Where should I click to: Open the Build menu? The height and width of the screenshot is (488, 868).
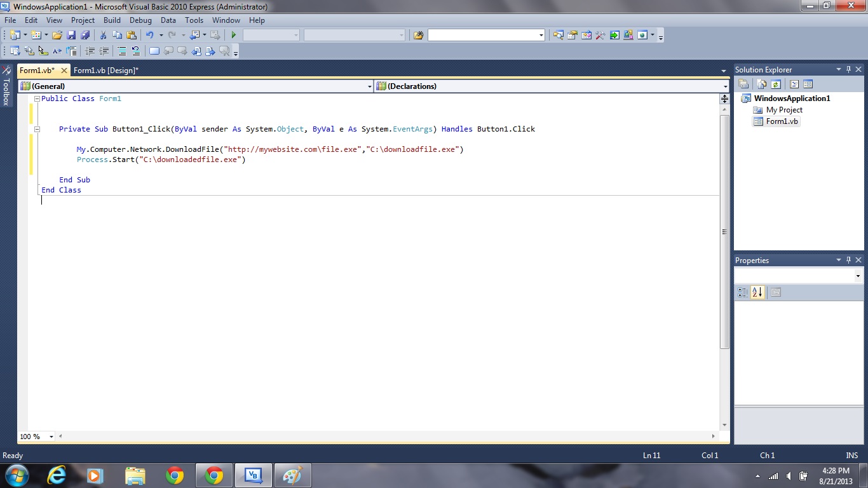click(x=112, y=20)
